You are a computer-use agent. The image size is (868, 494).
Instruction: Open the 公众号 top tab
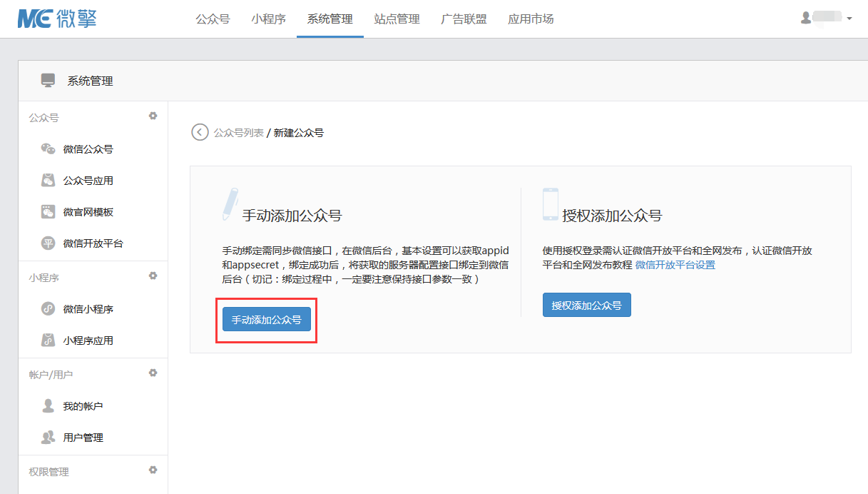[213, 19]
